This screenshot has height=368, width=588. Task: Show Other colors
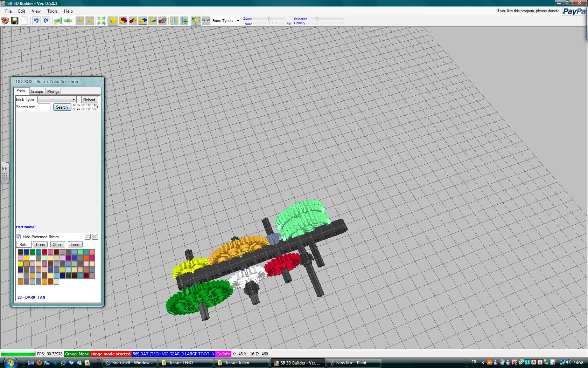click(x=57, y=245)
